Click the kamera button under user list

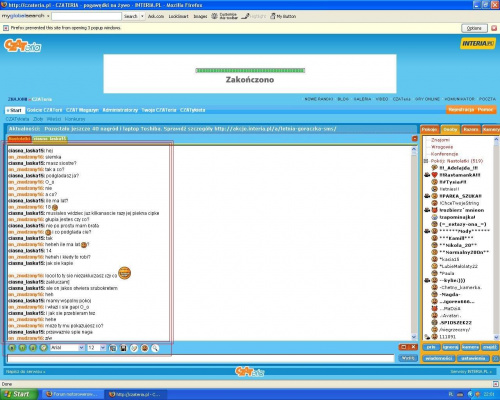pos(470,347)
